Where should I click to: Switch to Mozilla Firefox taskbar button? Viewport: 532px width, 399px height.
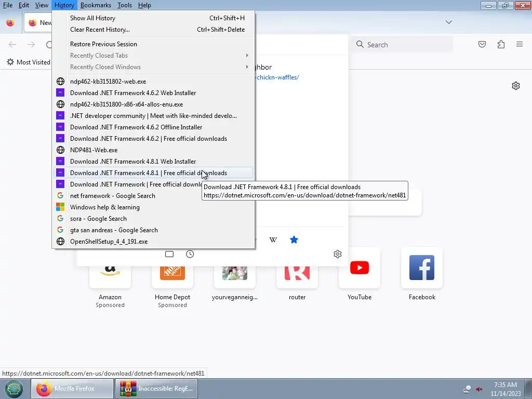[72, 389]
